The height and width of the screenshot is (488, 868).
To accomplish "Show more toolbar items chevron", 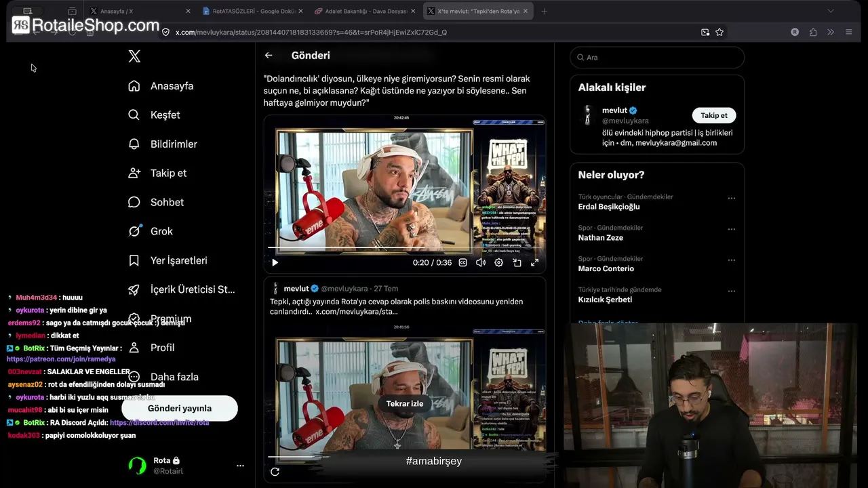I will click(x=831, y=32).
